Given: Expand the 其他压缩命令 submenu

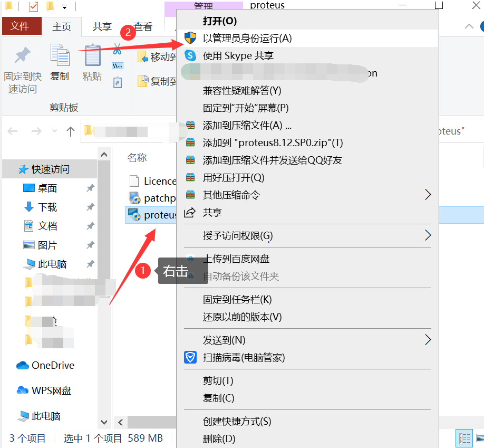Looking at the screenshot, I should (x=308, y=195).
